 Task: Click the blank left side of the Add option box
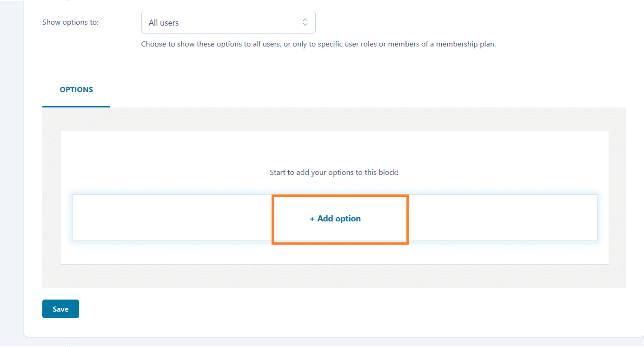point(172,218)
